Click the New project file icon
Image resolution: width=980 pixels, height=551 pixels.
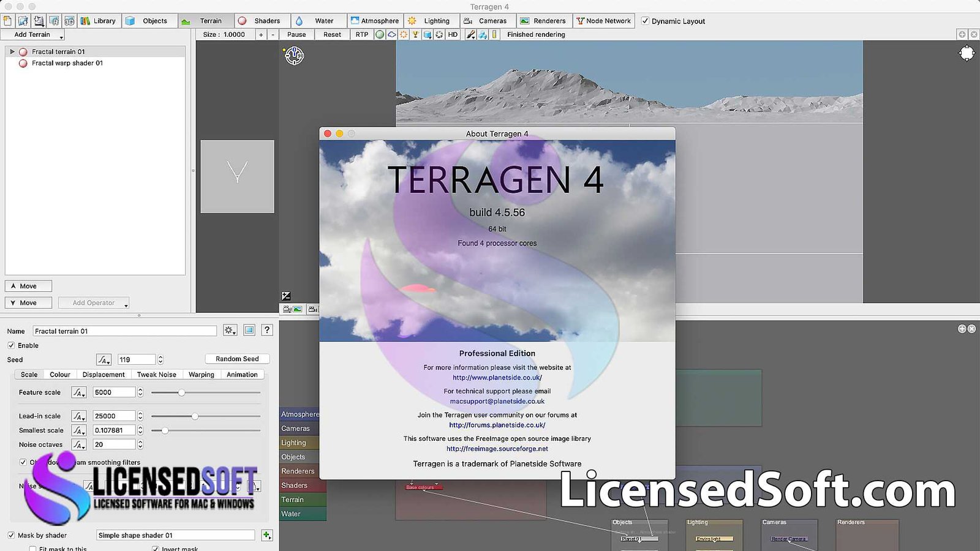tap(7, 21)
